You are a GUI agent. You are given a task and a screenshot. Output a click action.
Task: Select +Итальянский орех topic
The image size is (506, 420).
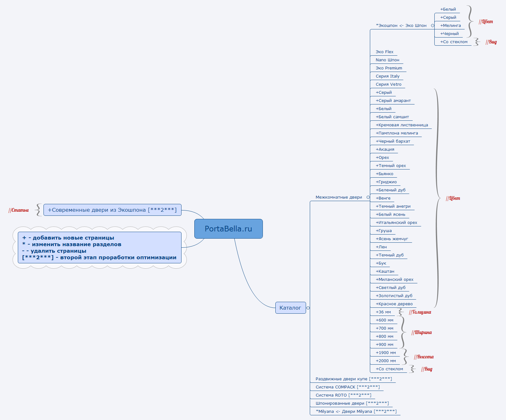click(396, 223)
